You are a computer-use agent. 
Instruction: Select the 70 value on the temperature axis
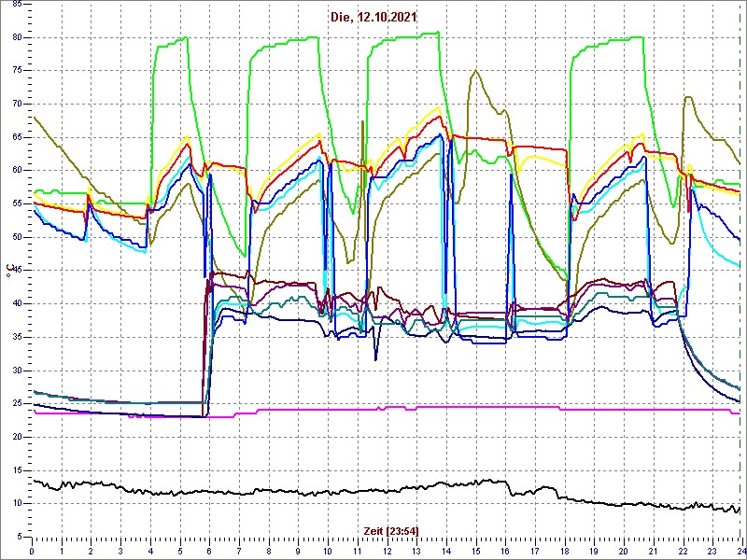(x=18, y=104)
